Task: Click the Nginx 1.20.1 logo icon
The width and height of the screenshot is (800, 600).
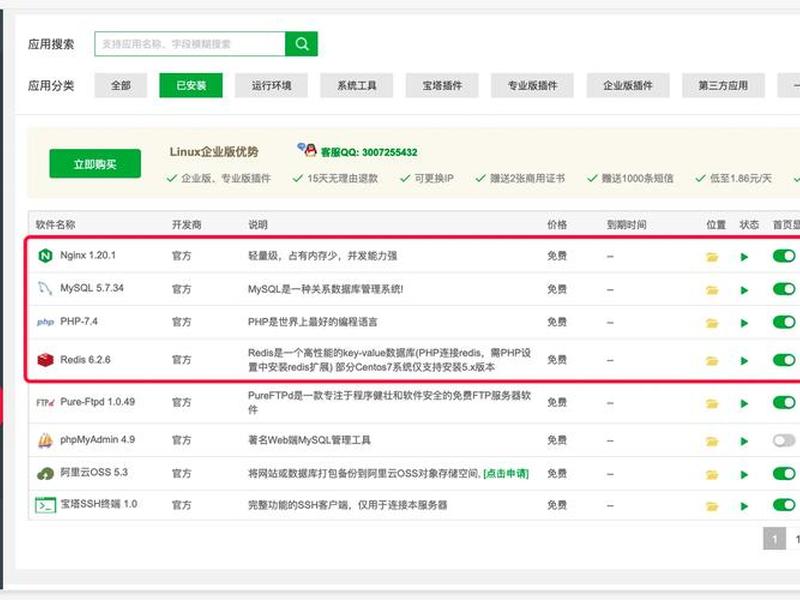Action: tap(45, 256)
